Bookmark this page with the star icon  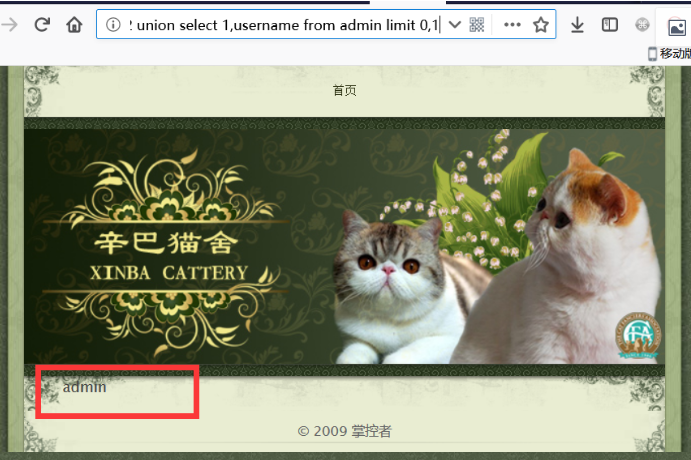click(541, 25)
